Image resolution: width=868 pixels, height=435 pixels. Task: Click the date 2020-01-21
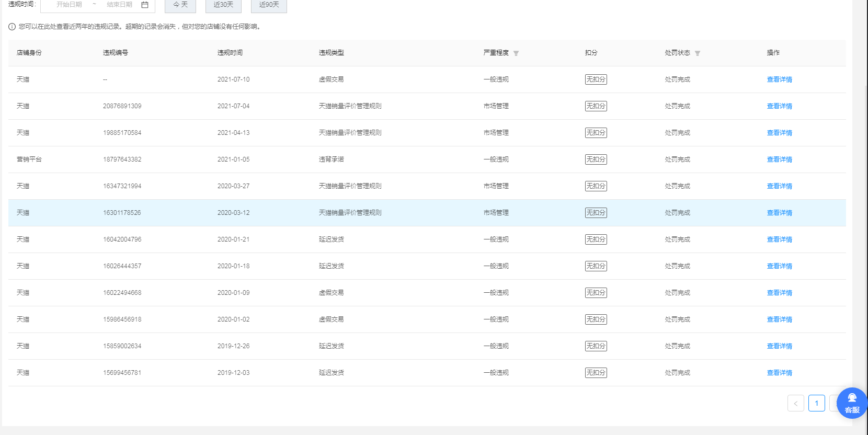pos(233,239)
